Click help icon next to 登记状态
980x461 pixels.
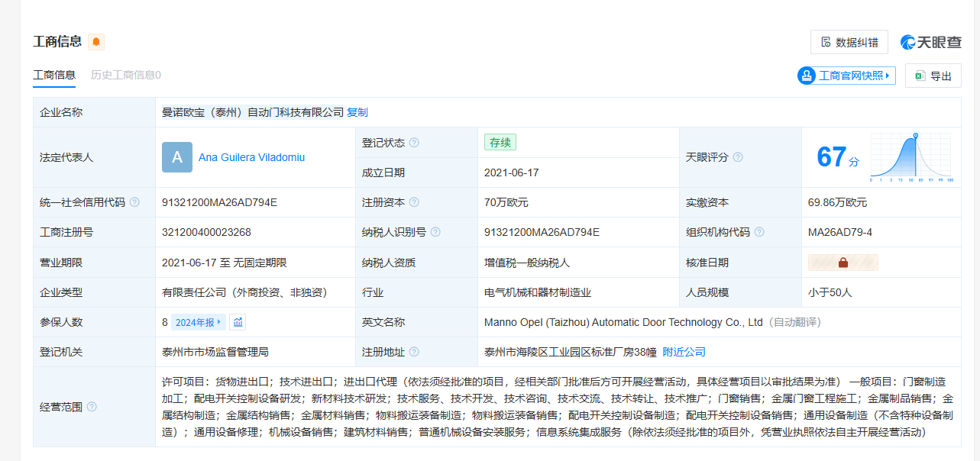click(x=414, y=143)
